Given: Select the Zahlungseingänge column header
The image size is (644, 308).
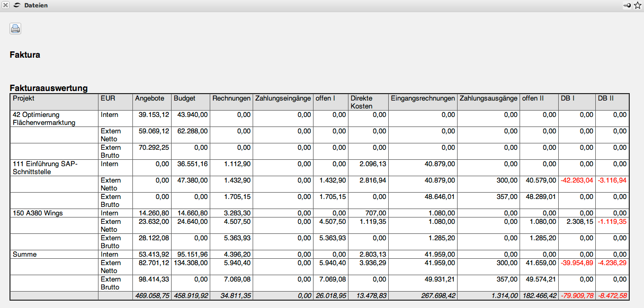Looking at the screenshot, I should [x=282, y=98].
